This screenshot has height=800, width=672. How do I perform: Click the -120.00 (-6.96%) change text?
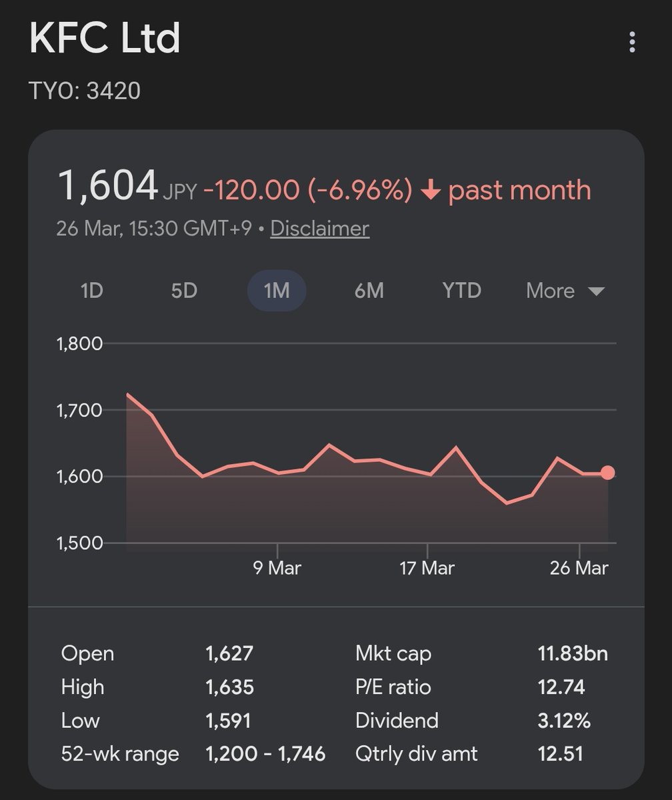pyautogui.click(x=307, y=190)
